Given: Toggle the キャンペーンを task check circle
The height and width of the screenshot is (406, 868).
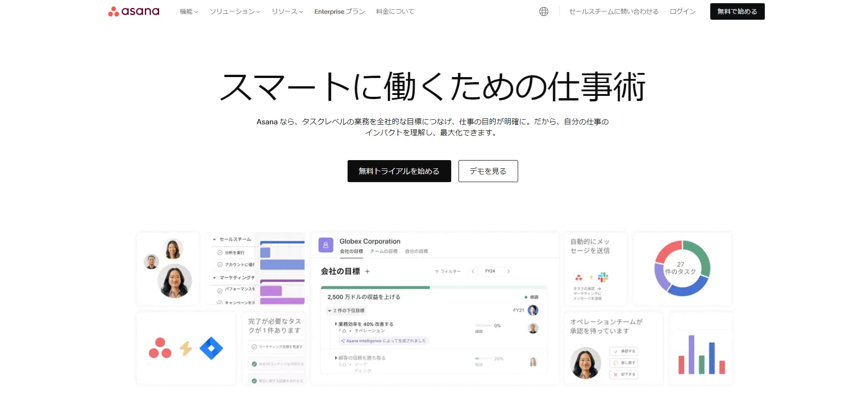Looking at the screenshot, I should 220,303.
